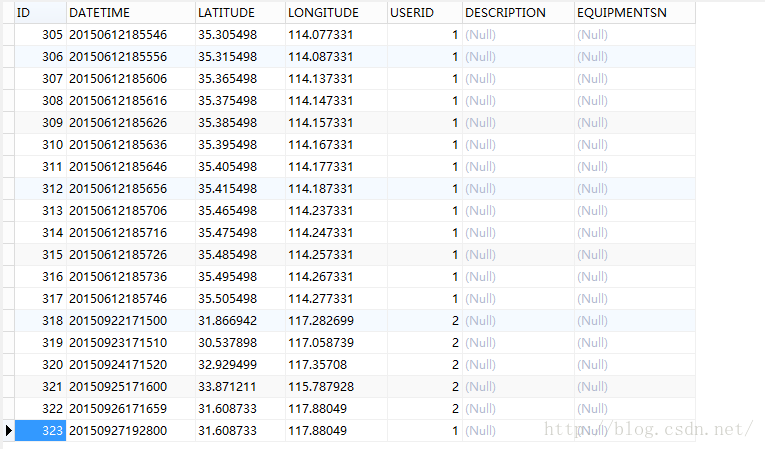Click latitude value 35.385498
The height and width of the screenshot is (449, 765).
(240, 122)
